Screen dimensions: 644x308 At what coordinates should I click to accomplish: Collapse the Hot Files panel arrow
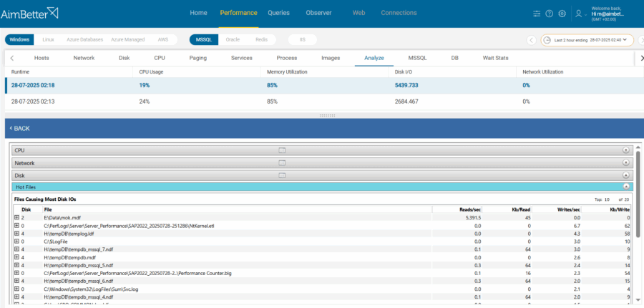point(626,187)
